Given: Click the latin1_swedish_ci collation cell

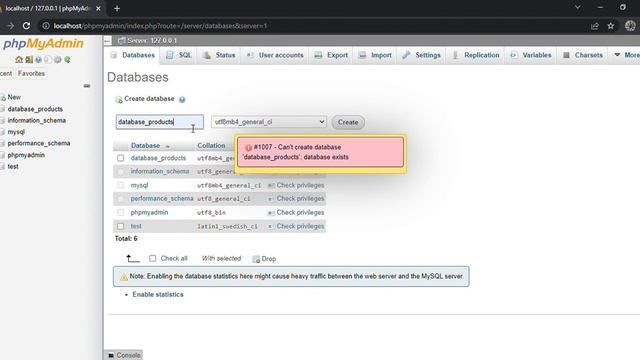Looking at the screenshot, I should [227, 226].
